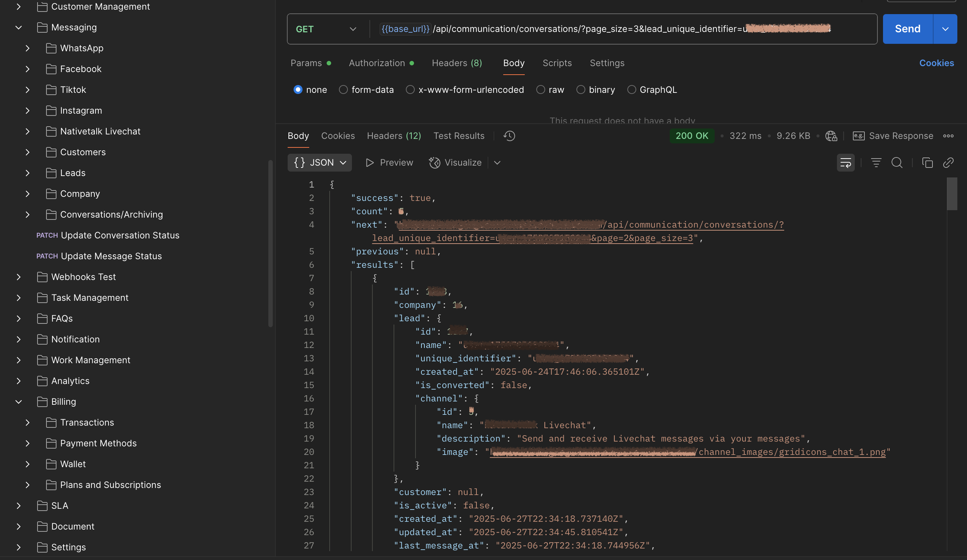Open the response Headers (12) tab
This screenshot has width=967, height=560.
point(394,136)
